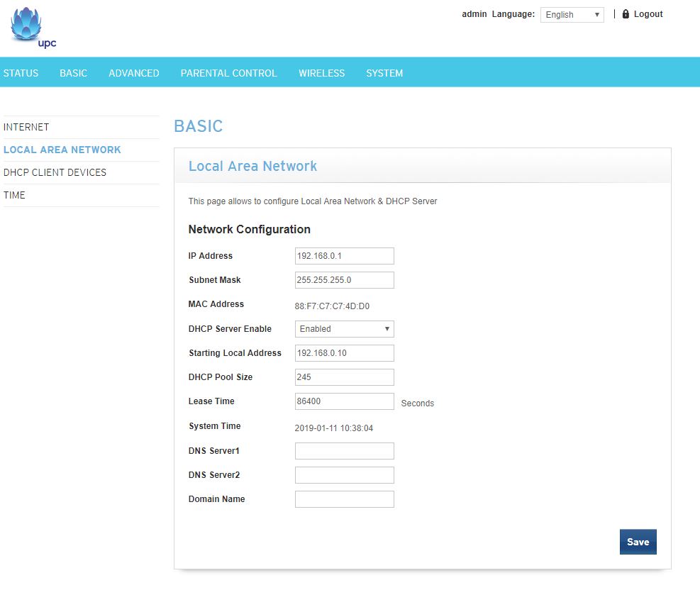The height and width of the screenshot is (607, 700).
Task: Click the Lease Time input box
Action: tap(344, 401)
